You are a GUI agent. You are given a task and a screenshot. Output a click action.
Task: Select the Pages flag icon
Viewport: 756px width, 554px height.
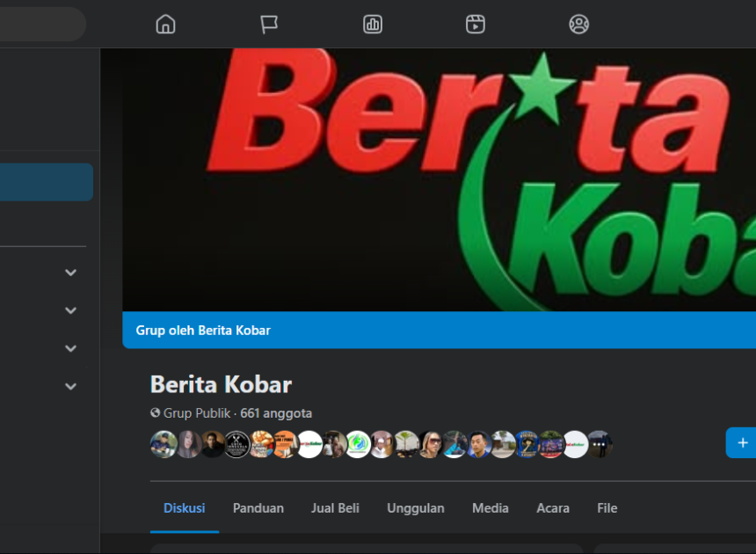[x=268, y=24]
